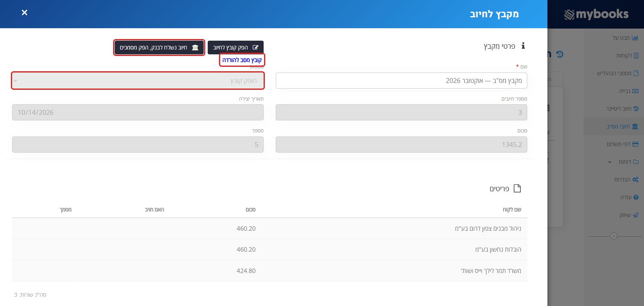
Task: Click the לקוחות building icon in sidebar
Action: pos(636,56)
